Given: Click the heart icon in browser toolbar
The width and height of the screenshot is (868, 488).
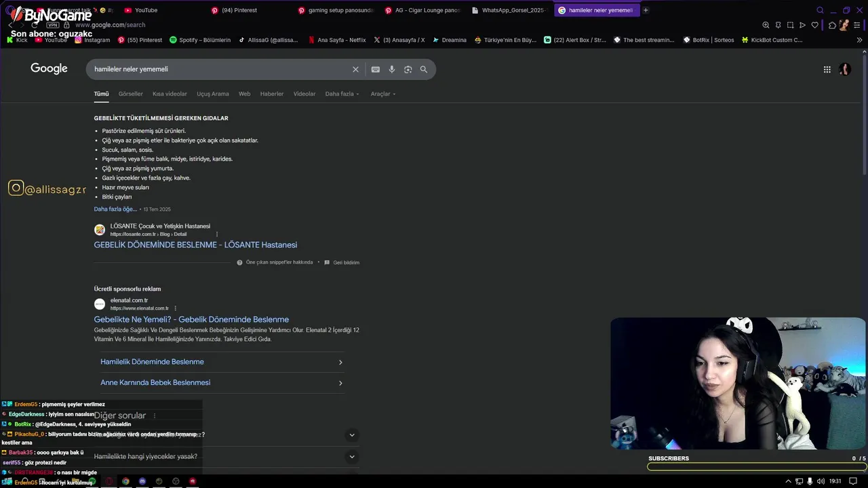Looking at the screenshot, I should [814, 25].
